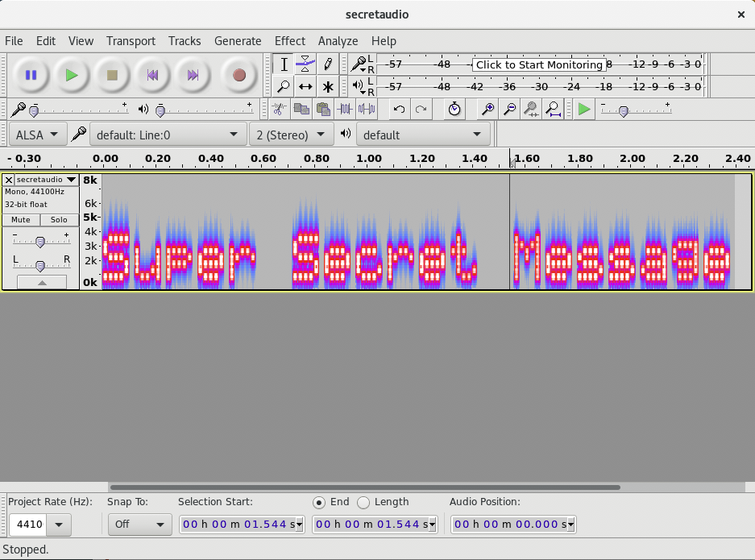Image resolution: width=755 pixels, height=560 pixels.
Task: Select the Multi-Tool asterisk icon
Action: (327, 87)
